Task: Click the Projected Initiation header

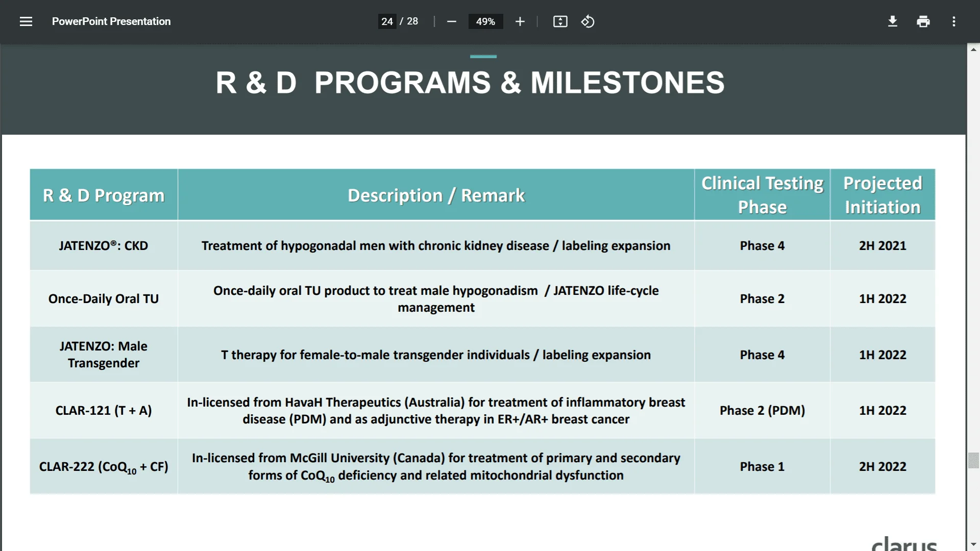Action: [883, 195]
